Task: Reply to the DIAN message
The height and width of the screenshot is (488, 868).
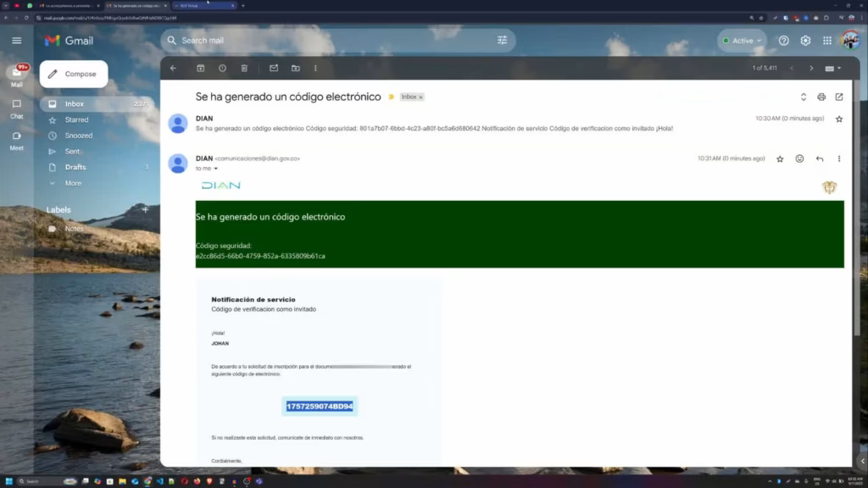Action: point(820,158)
